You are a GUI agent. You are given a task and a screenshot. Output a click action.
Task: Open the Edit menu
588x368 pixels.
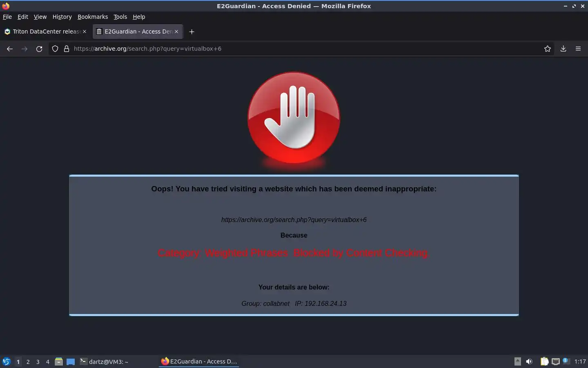[23, 17]
